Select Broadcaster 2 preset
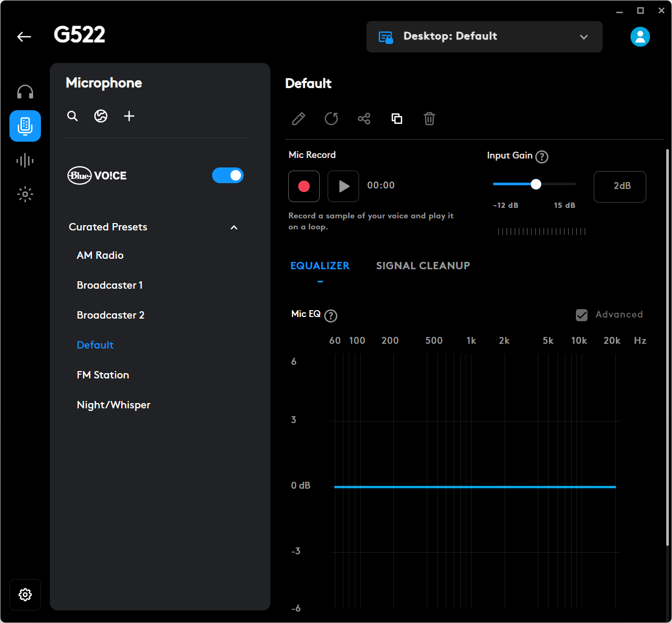This screenshot has height=623, width=672. click(111, 315)
